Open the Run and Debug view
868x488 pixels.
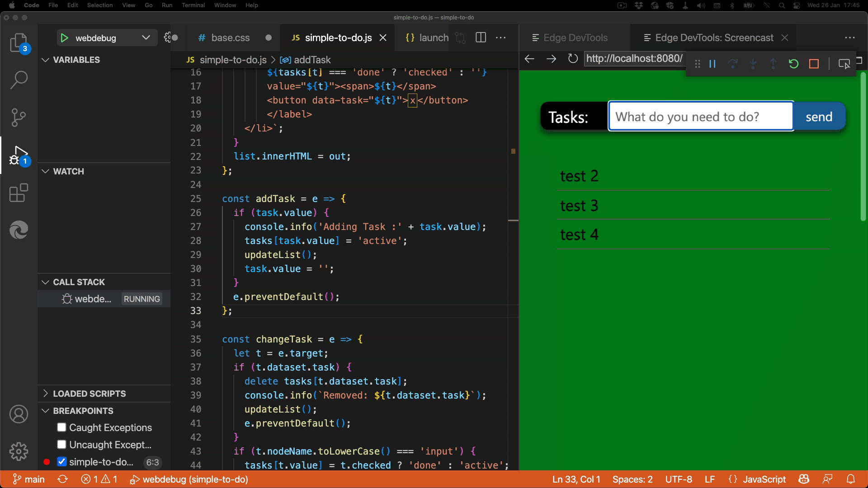point(19,155)
